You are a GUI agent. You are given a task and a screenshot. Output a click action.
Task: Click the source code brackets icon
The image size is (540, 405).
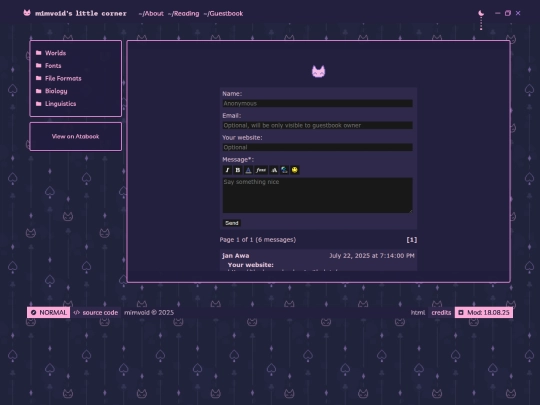pyautogui.click(x=77, y=312)
